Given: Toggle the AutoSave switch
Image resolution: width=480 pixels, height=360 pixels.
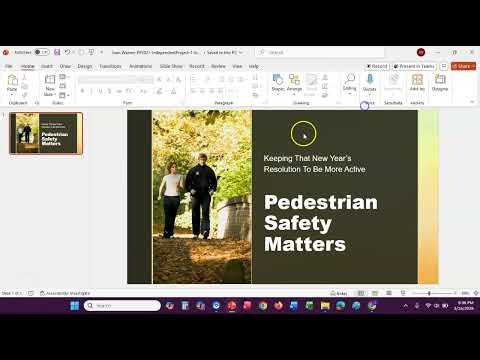Looking at the screenshot, I should pyautogui.click(x=42, y=52).
